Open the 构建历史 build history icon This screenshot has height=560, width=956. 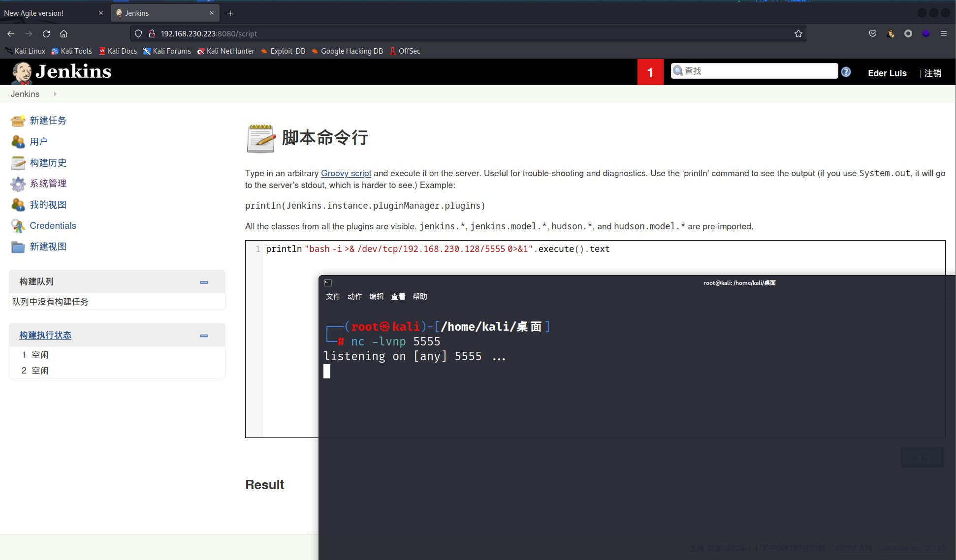click(18, 163)
